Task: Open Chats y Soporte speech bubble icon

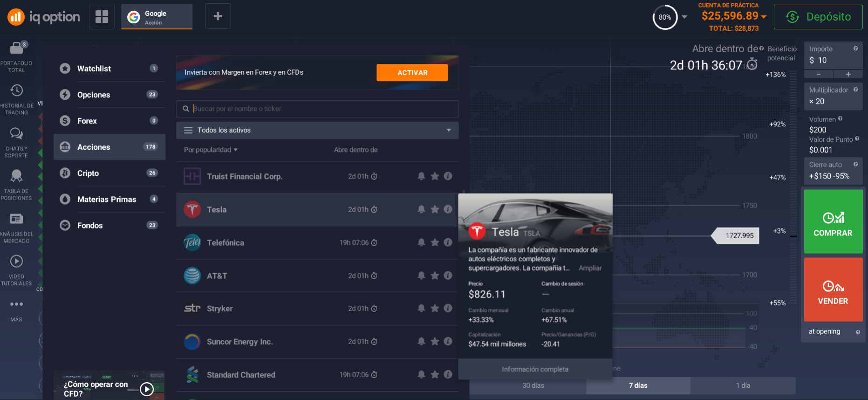Action: pyautogui.click(x=16, y=134)
